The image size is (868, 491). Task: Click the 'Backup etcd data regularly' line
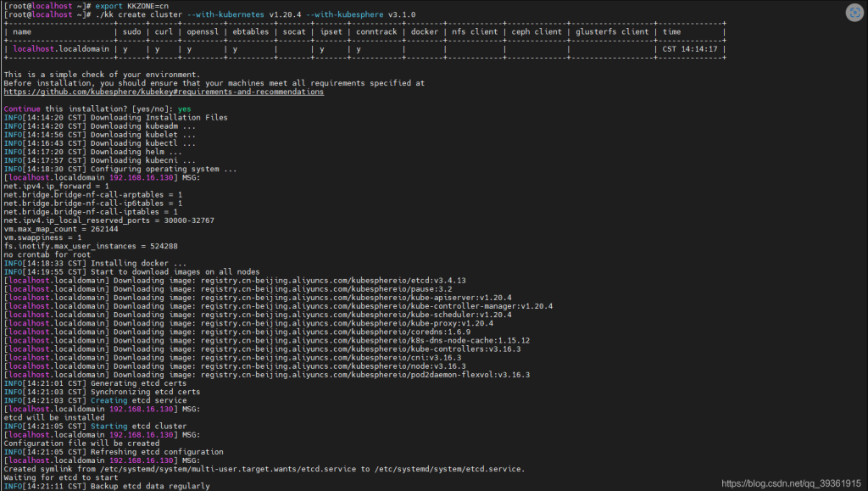pyautogui.click(x=106, y=486)
